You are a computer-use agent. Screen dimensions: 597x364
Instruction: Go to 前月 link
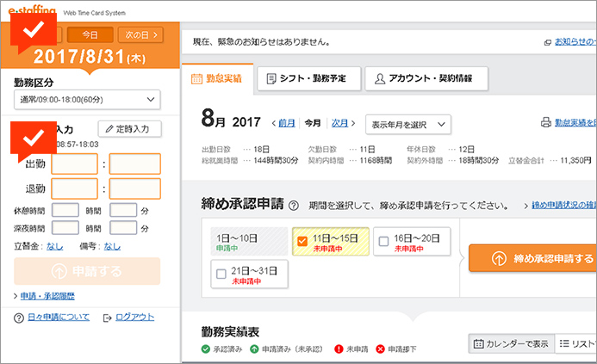tap(286, 123)
